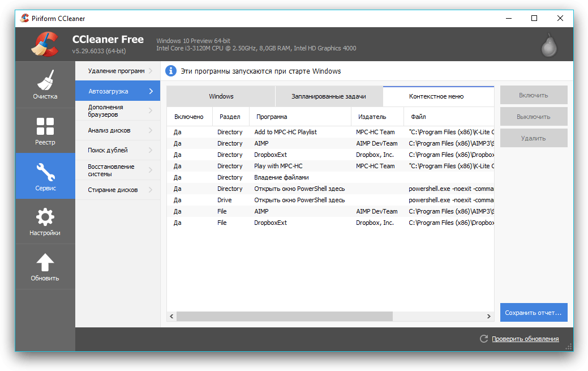The height and width of the screenshot is (371, 588).
Task: Click the CCleaner logo in header
Action: pyautogui.click(x=44, y=44)
